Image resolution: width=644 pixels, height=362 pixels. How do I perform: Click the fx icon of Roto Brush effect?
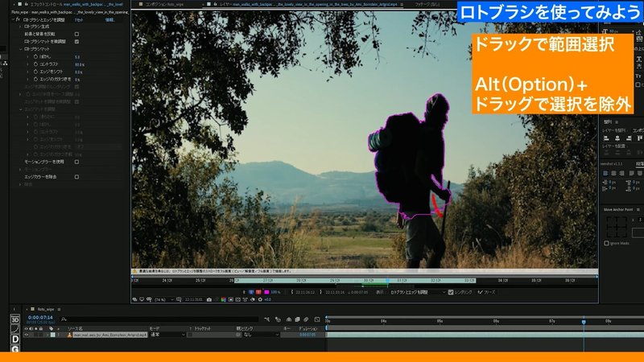click(x=18, y=19)
